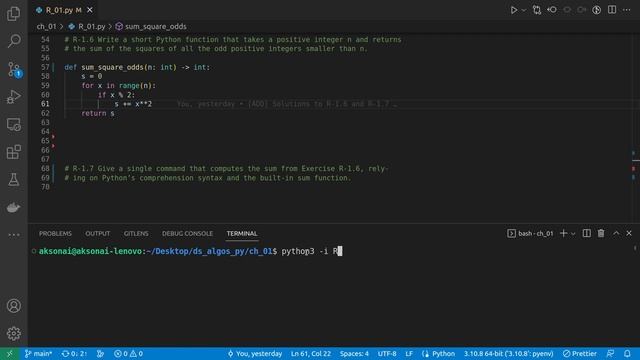640x360 pixels.
Task: Click 'You, yesterday' blame in status bar
Action: 255,353
